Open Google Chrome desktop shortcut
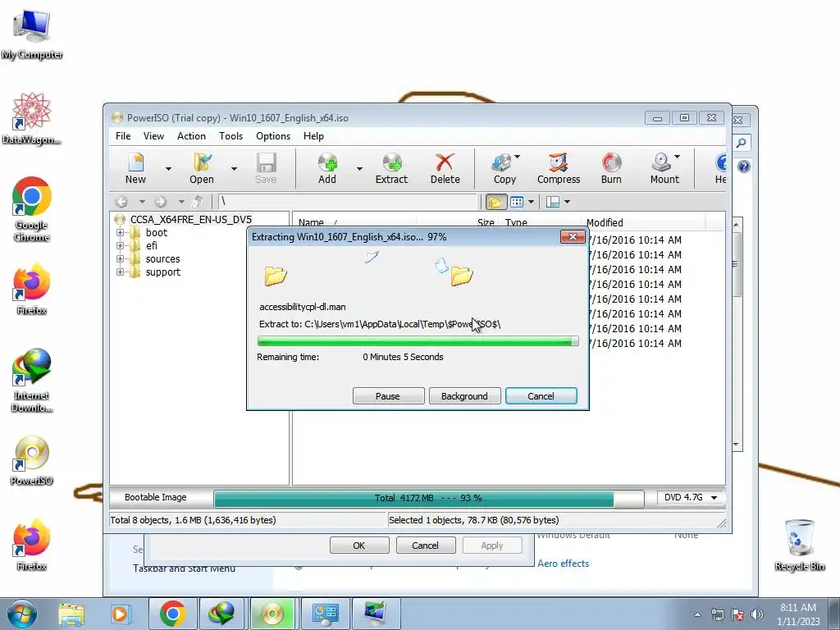 32,209
